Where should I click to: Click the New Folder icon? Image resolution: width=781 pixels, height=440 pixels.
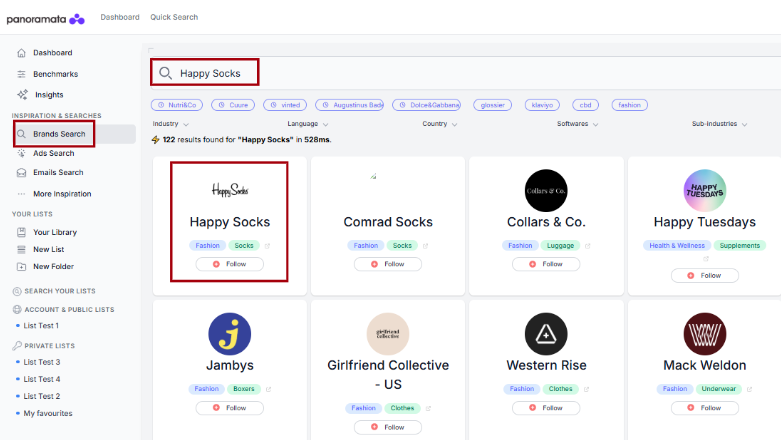pyautogui.click(x=21, y=267)
